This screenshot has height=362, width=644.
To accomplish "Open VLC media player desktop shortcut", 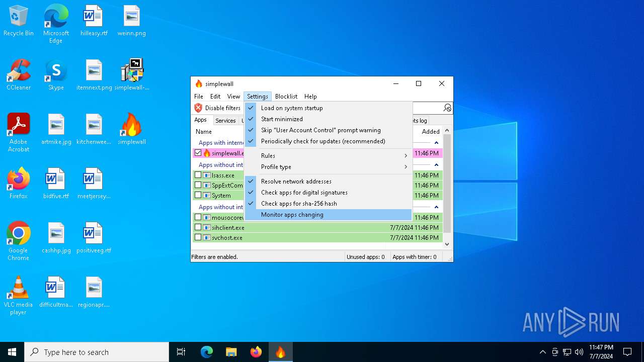I will coord(19,296).
